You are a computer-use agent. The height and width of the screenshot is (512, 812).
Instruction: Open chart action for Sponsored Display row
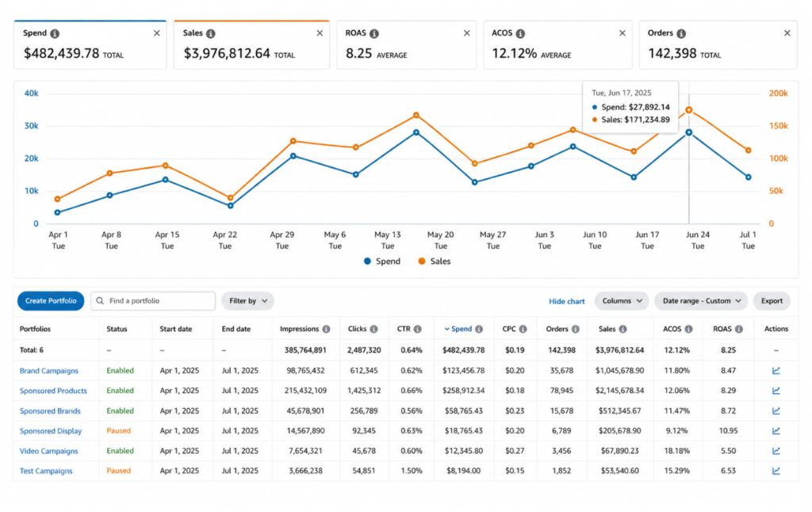[776, 430]
